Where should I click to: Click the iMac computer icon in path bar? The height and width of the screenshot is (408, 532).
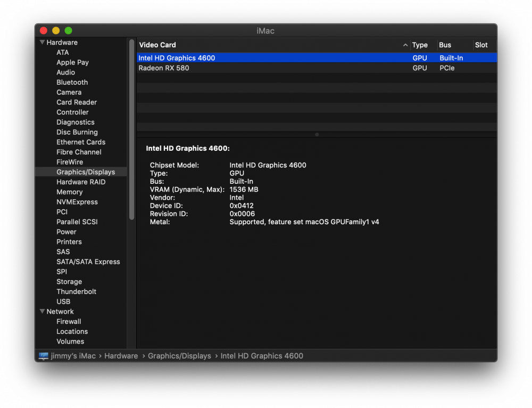[44, 356]
